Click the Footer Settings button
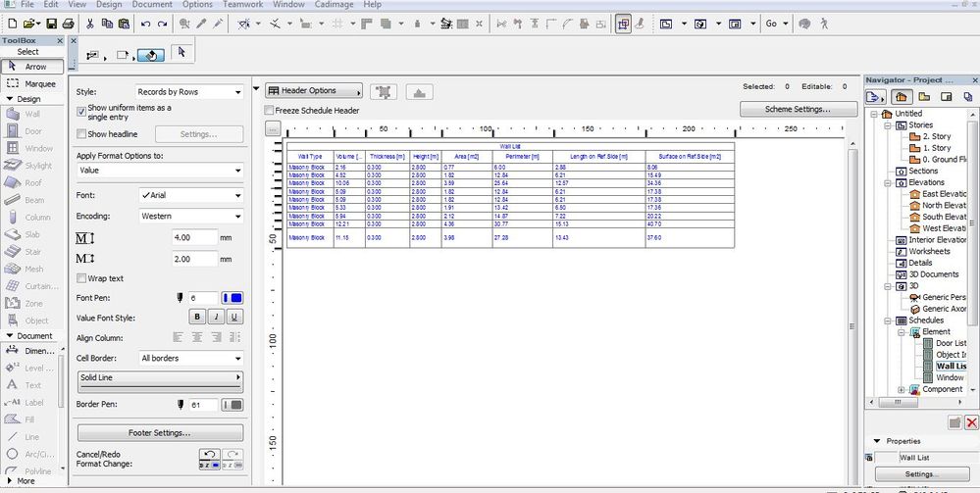 point(160,432)
